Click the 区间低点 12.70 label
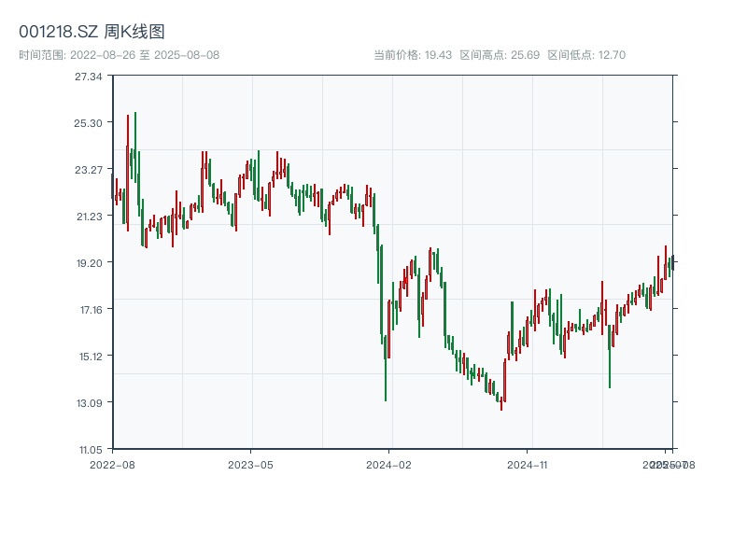747x560 pixels. [586, 55]
